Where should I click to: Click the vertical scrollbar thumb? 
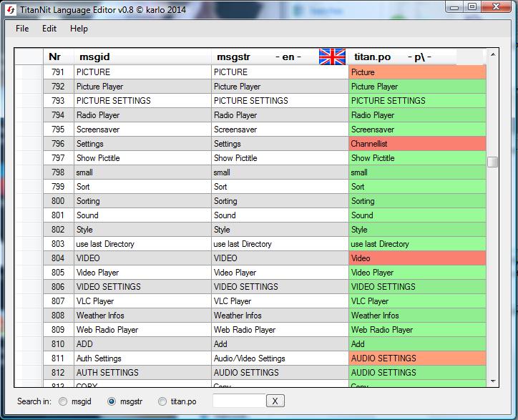click(493, 162)
